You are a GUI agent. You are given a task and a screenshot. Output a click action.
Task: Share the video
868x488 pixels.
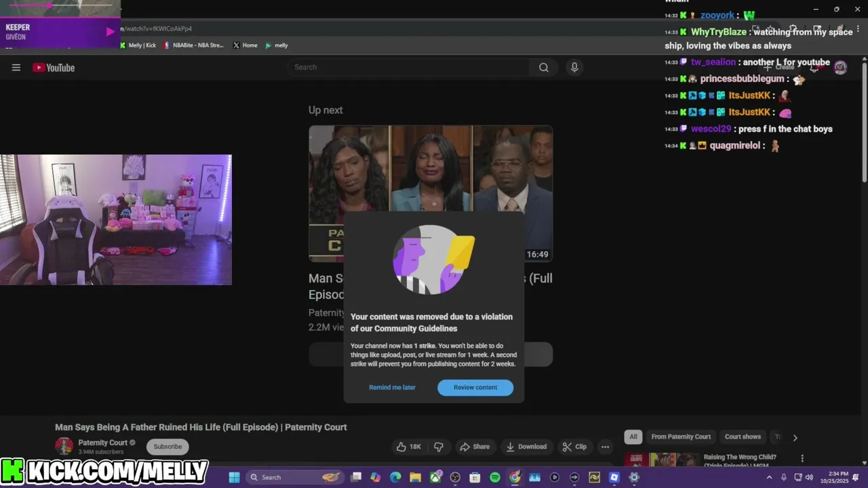click(474, 447)
